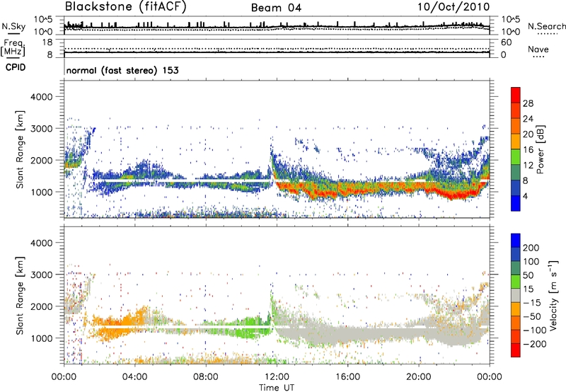
Task: Click the "20:00" time tick label
Action: click(418, 377)
